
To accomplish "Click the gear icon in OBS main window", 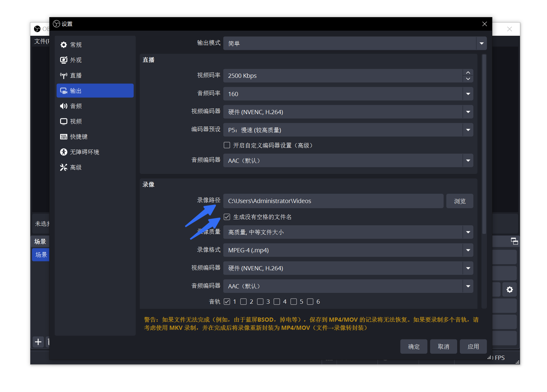I will pos(510,290).
